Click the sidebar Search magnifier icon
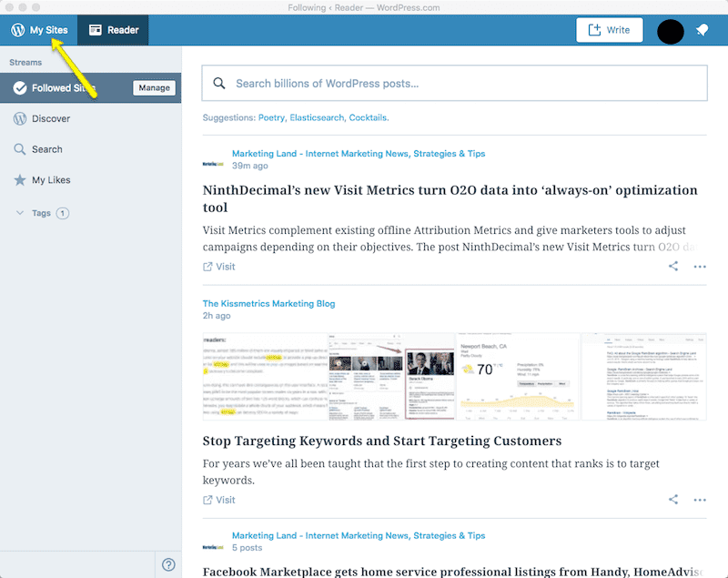Image resolution: width=728 pixels, height=578 pixels. [20, 149]
